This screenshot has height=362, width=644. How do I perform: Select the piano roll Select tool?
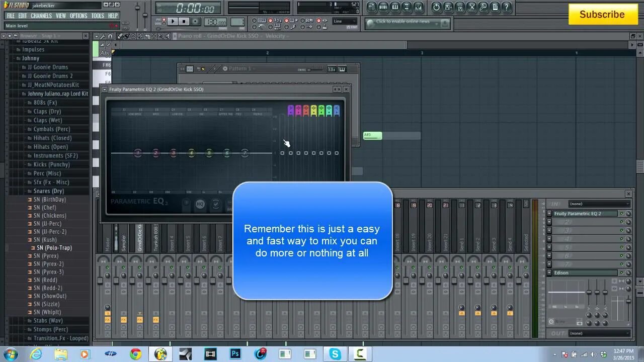(x=153, y=36)
